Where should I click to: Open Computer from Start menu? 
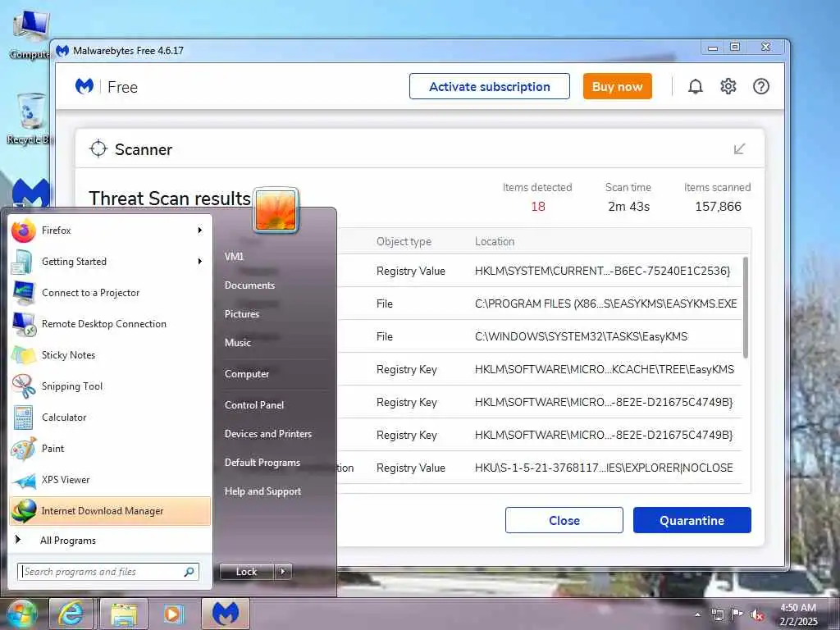247,374
